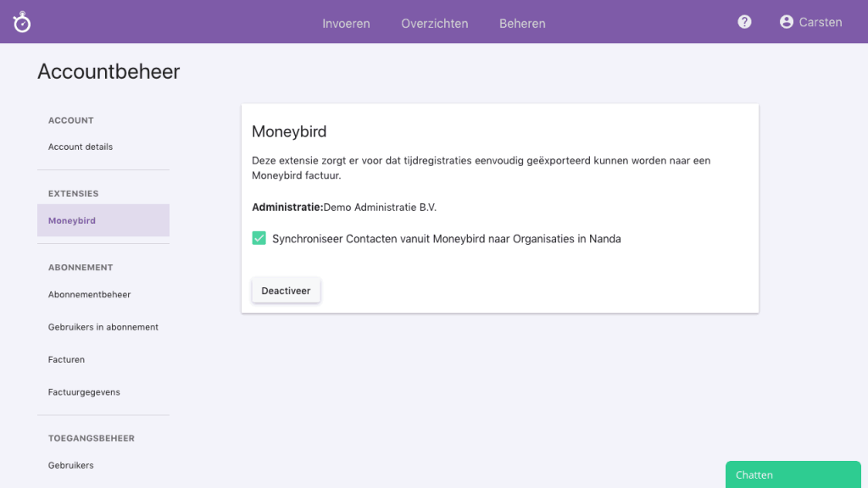Screen dimensions: 868x488
Task: Go to Account details
Action: [x=81, y=147]
